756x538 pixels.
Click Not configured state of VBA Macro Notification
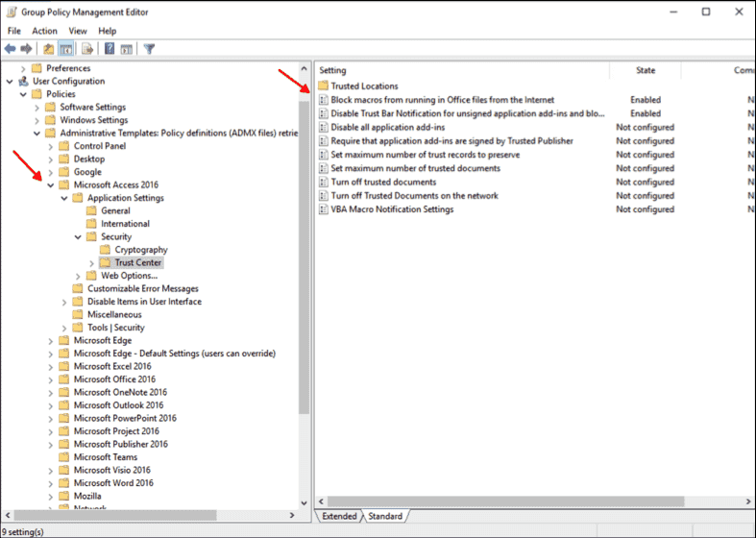[x=646, y=209]
